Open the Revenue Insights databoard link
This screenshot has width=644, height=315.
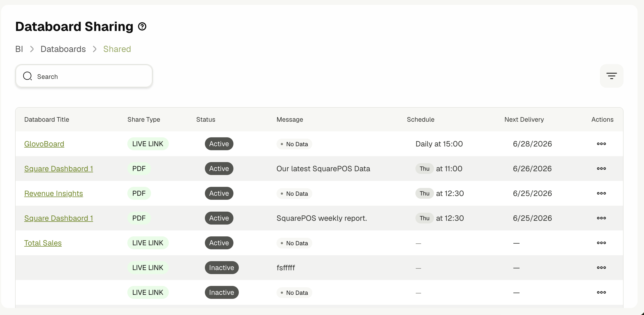pyautogui.click(x=54, y=194)
